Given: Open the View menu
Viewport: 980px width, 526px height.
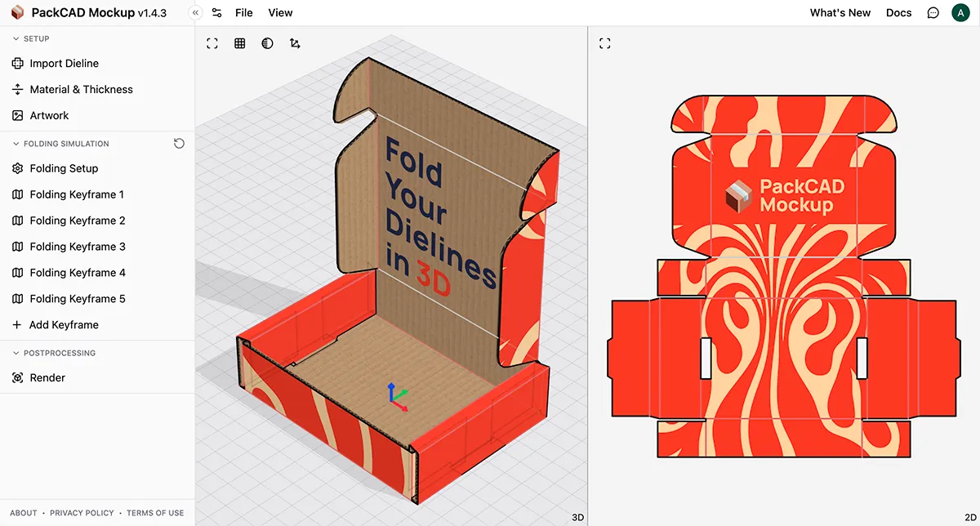Looking at the screenshot, I should tap(280, 12).
